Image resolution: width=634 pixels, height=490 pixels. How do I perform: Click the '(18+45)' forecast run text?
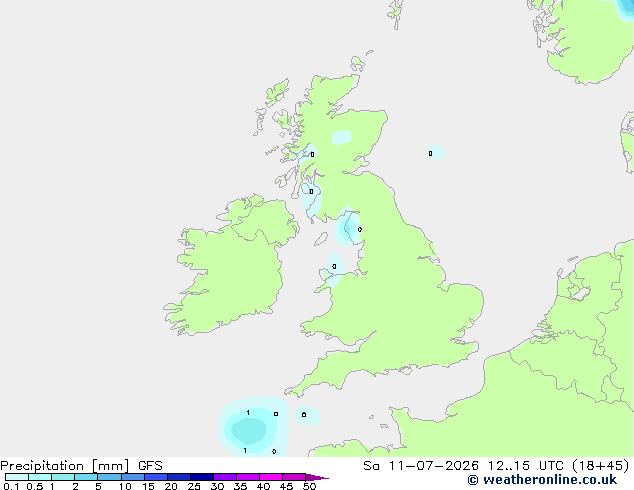tap(600, 466)
